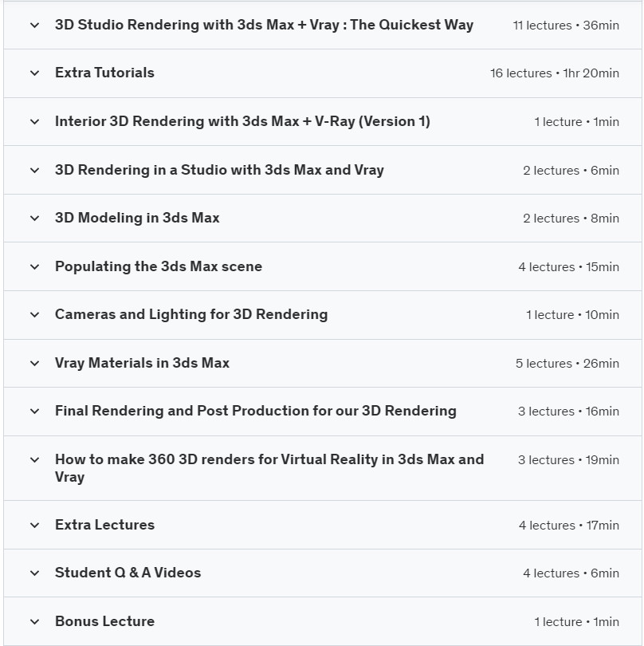The width and height of the screenshot is (644, 646).
Task: Click chevron beside 360 3D renders section
Action: [x=35, y=460]
